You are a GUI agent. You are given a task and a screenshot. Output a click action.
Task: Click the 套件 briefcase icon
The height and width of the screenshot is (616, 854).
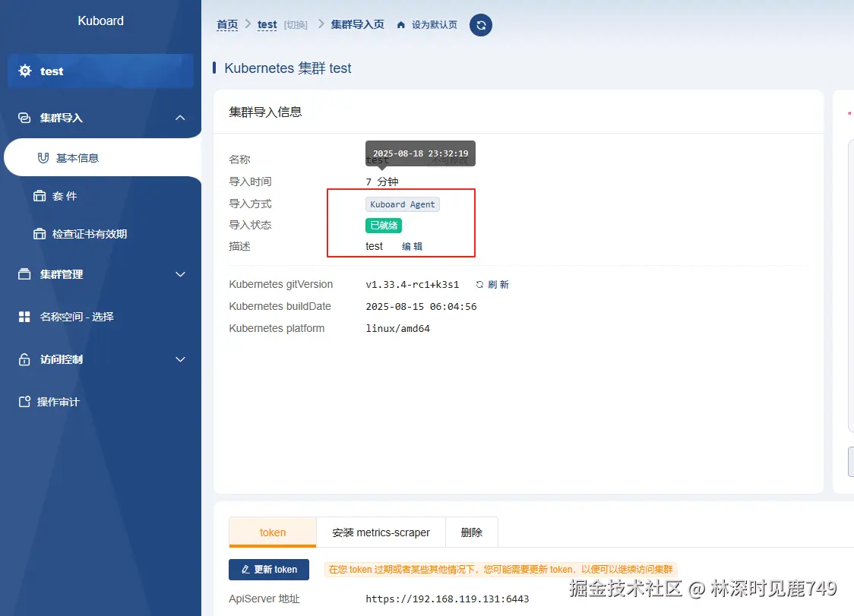(x=40, y=196)
